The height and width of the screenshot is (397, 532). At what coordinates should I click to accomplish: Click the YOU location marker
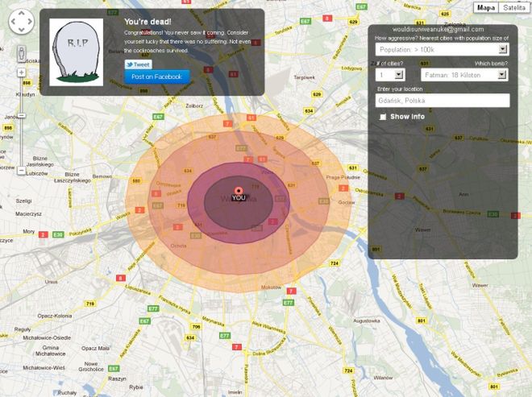click(239, 194)
